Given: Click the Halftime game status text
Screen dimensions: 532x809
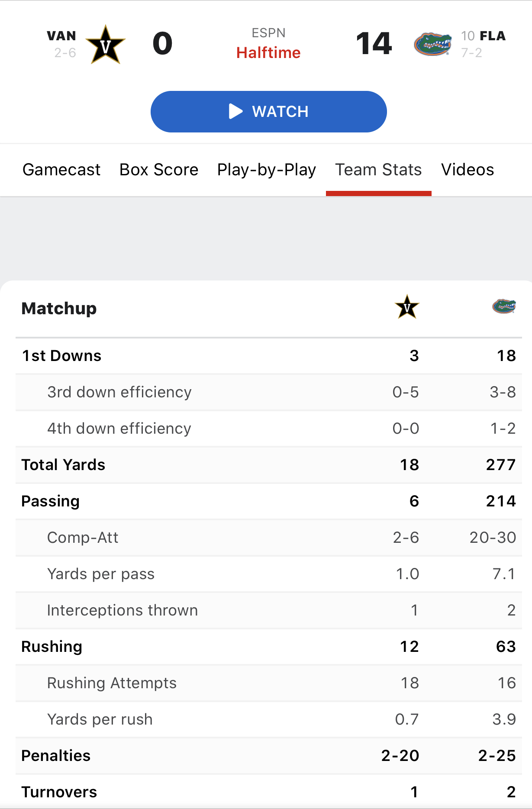Looking at the screenshot, I should click(268, 53).
